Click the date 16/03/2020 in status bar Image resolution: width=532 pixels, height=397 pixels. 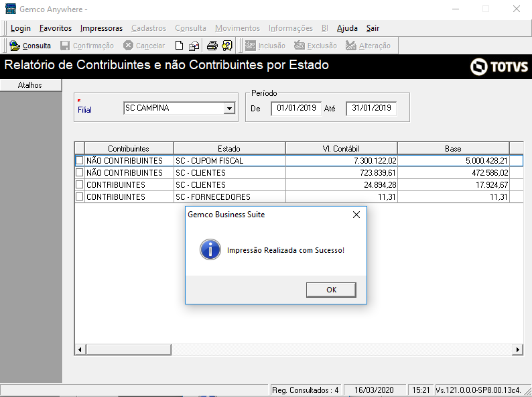coord(375,390)
